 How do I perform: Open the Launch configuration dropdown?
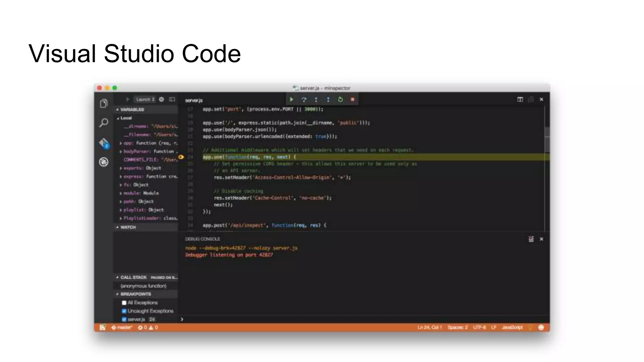[145, 99]
